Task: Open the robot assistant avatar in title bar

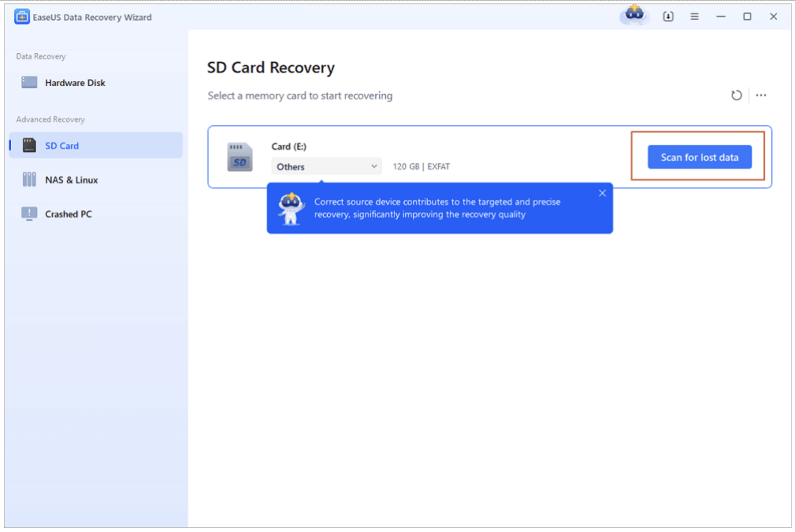Action: pyautogui.click(x=634, y=15)
